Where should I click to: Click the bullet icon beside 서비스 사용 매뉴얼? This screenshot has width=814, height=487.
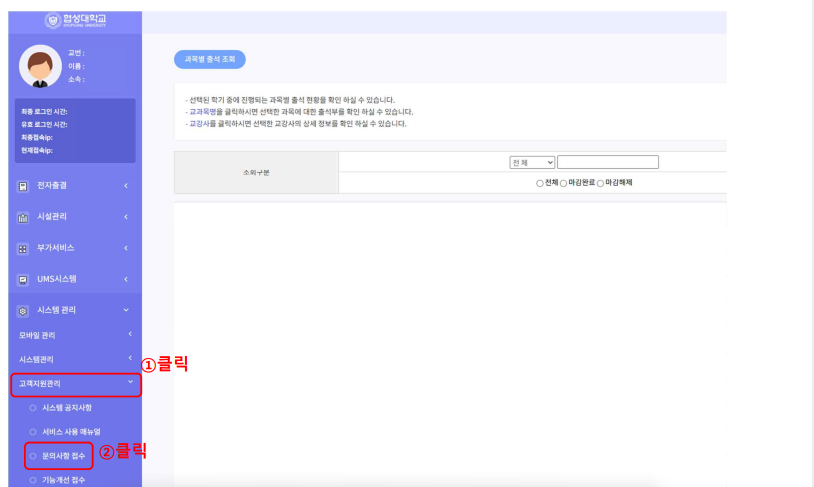click(33, 432)
